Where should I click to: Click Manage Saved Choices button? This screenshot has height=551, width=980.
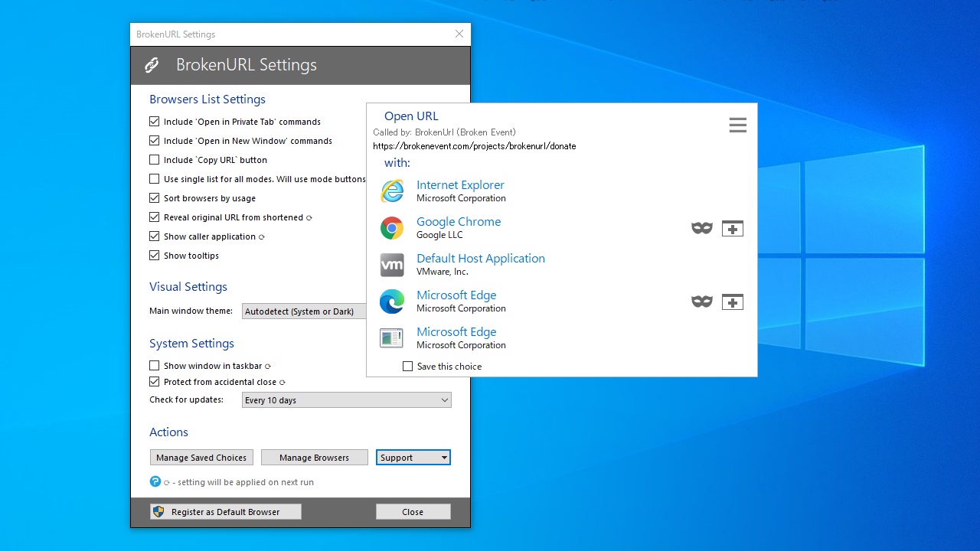pyautogui.click(x=201, y=458)
